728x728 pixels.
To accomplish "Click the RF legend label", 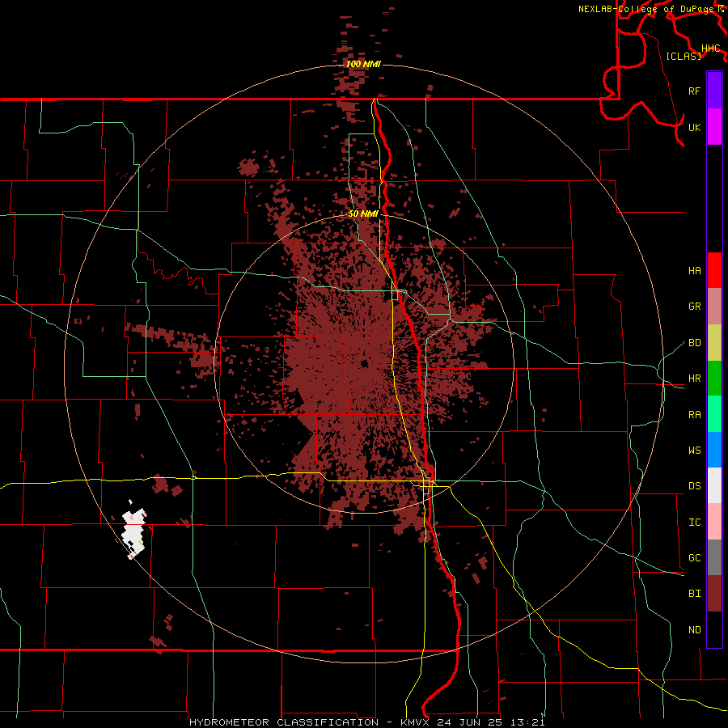I will click(694, 91).
